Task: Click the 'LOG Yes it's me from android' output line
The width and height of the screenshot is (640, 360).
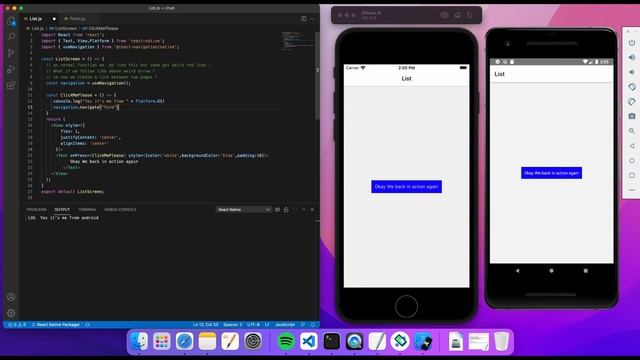Action: point(63,218)
